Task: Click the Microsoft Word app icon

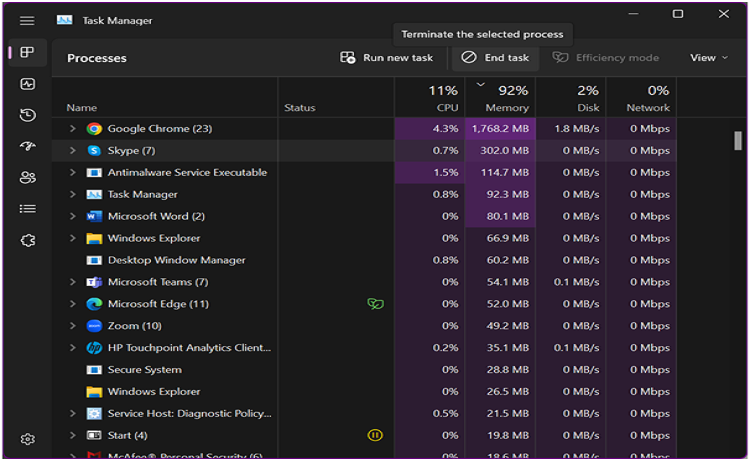Action: (94, 216)
